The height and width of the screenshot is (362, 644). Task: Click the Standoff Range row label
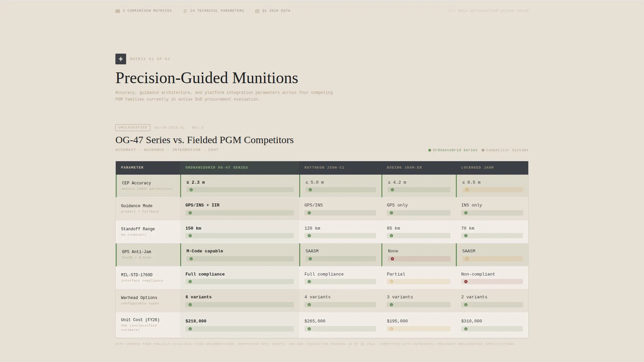(x=138, y=229)
